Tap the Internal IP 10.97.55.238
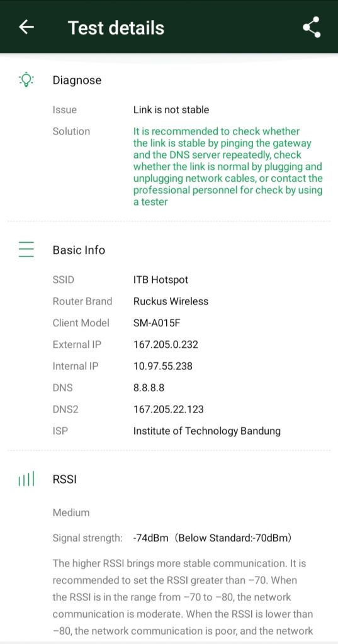Viewport: 338px width, 644px height. pos(163,366)
